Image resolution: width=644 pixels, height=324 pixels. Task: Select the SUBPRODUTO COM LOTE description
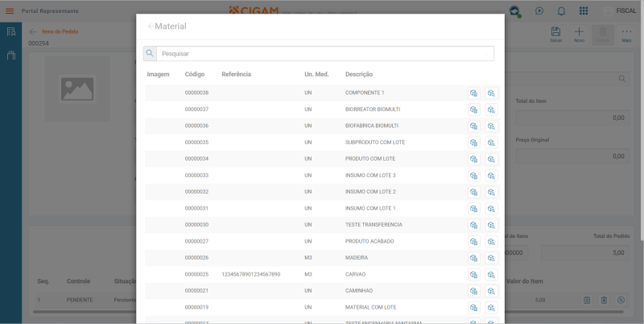[375, 142]
